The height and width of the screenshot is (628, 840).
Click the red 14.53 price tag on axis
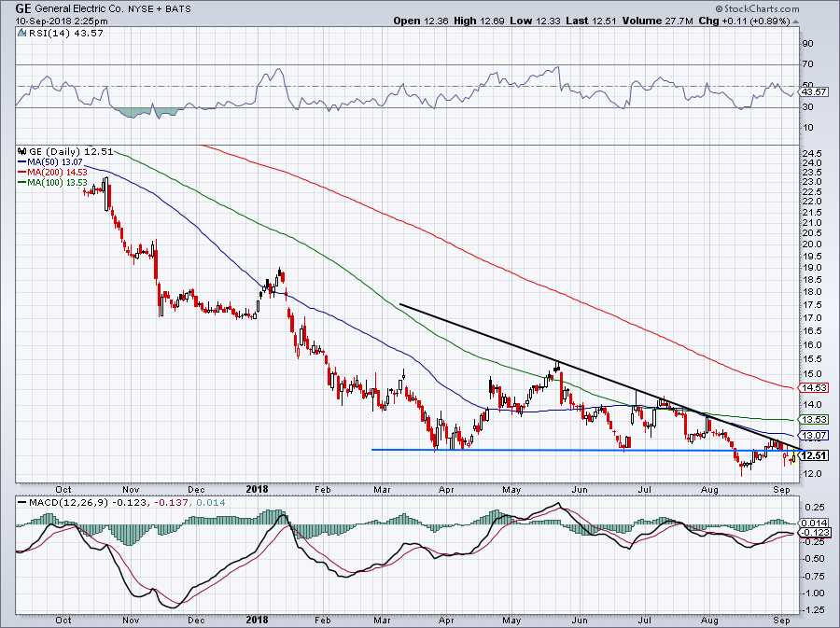coord(815,387)
